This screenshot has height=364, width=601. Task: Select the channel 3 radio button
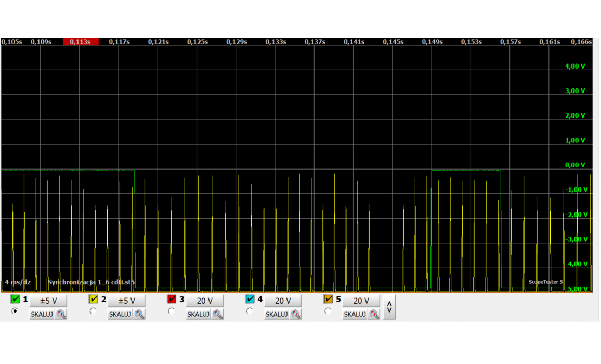point(171,311)
